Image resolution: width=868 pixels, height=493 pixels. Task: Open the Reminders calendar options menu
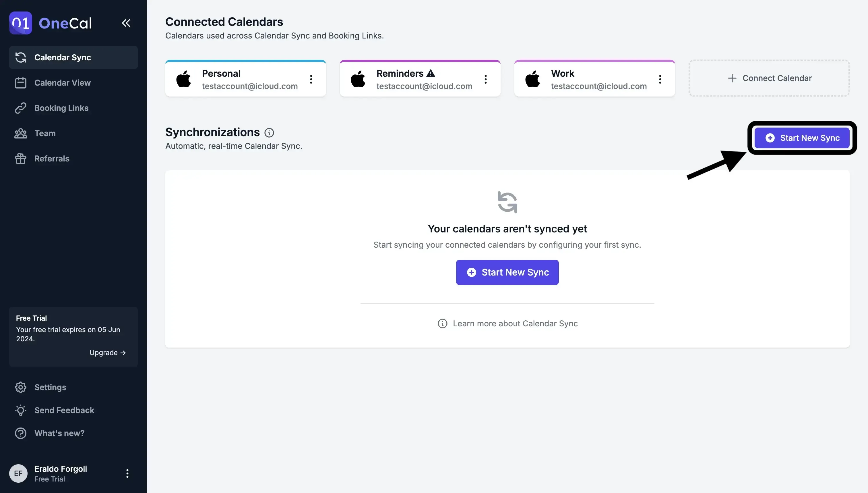point(485,79)
